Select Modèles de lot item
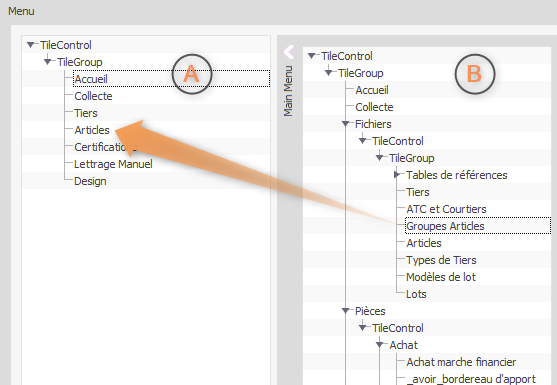Viewport: 557px width, 385px height. (x=441, y=277)
